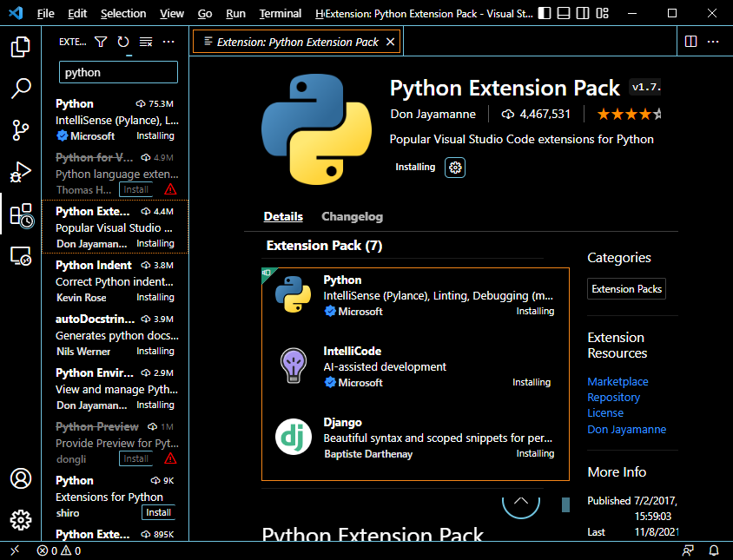
Task: Open the Source Control view
Action: pos(21,130)
